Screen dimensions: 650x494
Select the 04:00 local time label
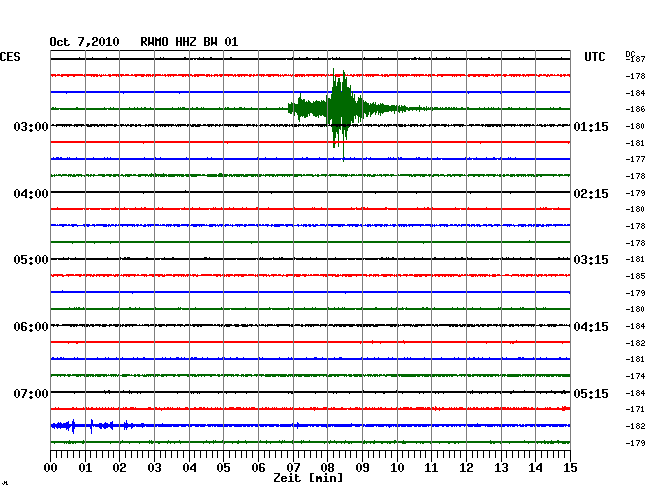click(31, 194)
